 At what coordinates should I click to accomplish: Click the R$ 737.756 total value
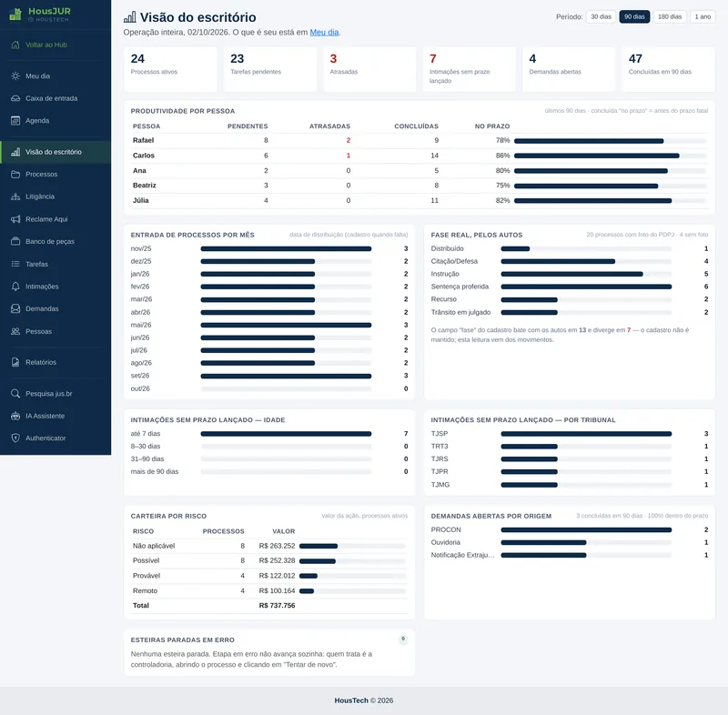point(277,606)
